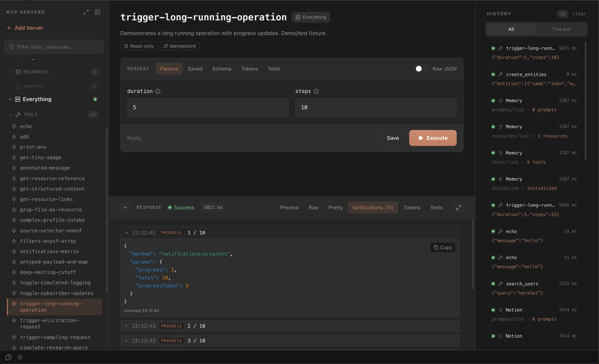Open the request Tests tab

[x=274, y=69]
